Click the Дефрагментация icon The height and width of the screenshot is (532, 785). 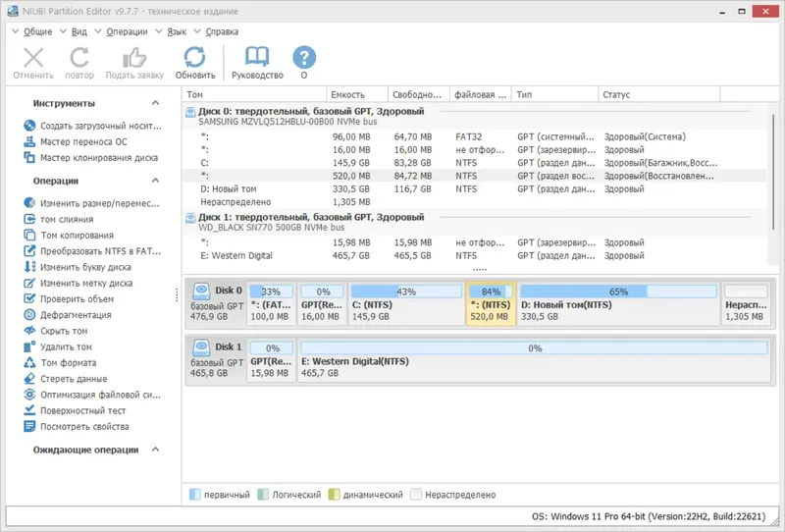tap(29, 315)
